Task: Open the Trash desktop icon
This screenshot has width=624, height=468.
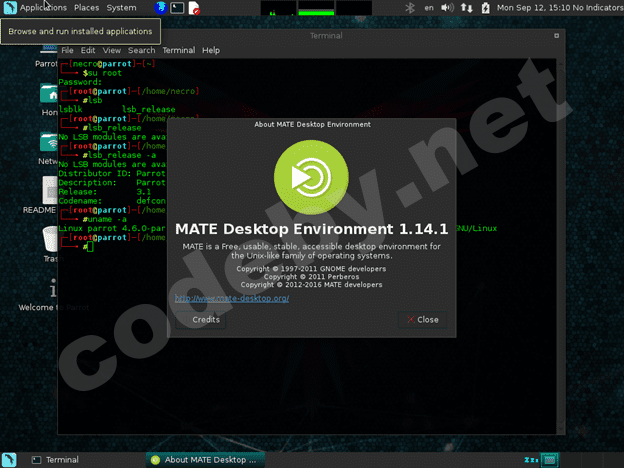Action: tap(50, 240)
